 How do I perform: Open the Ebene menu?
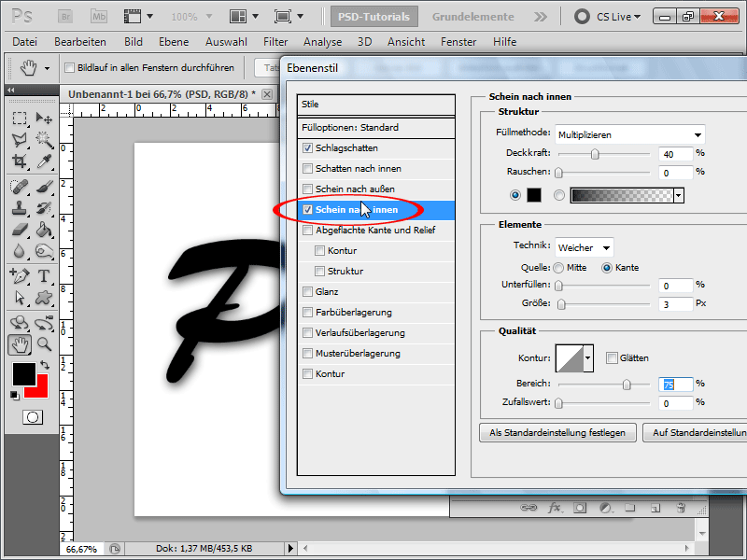(174, 42)
